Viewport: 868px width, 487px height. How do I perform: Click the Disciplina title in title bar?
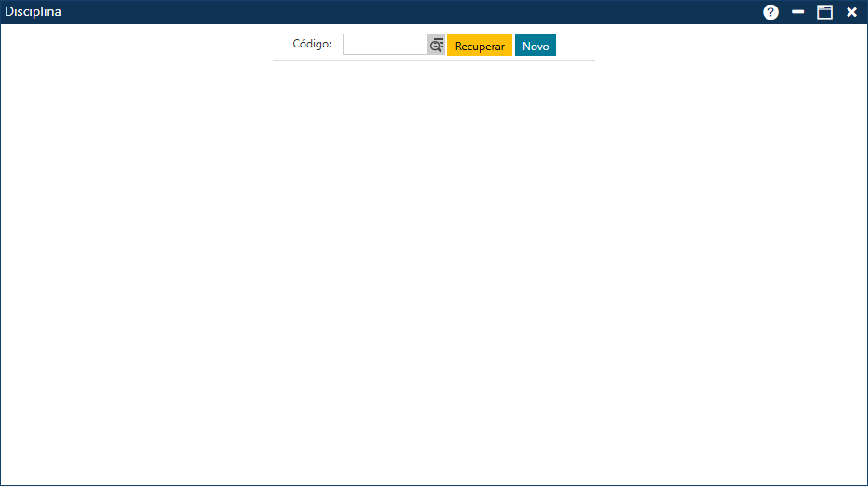pyautogui.click(x=34, y=12)
